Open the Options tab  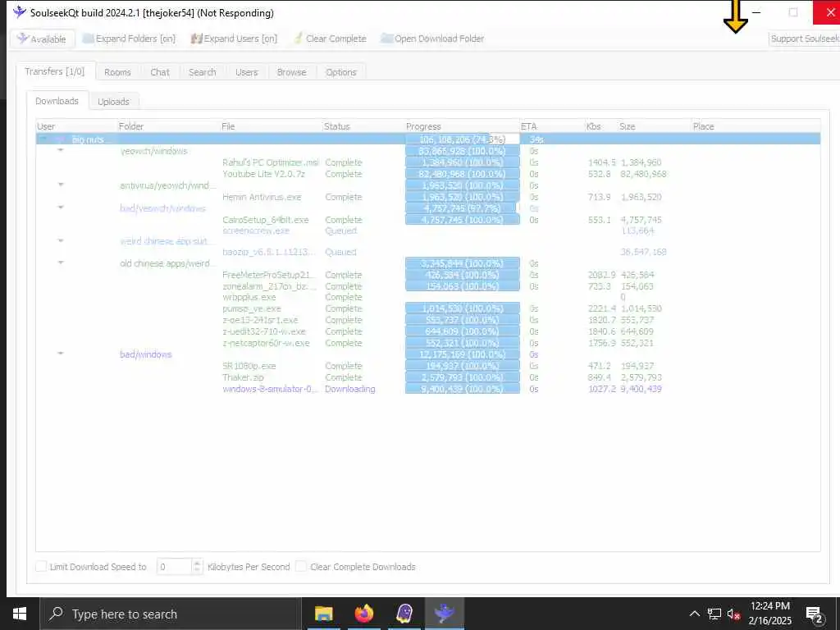(340, 72)
